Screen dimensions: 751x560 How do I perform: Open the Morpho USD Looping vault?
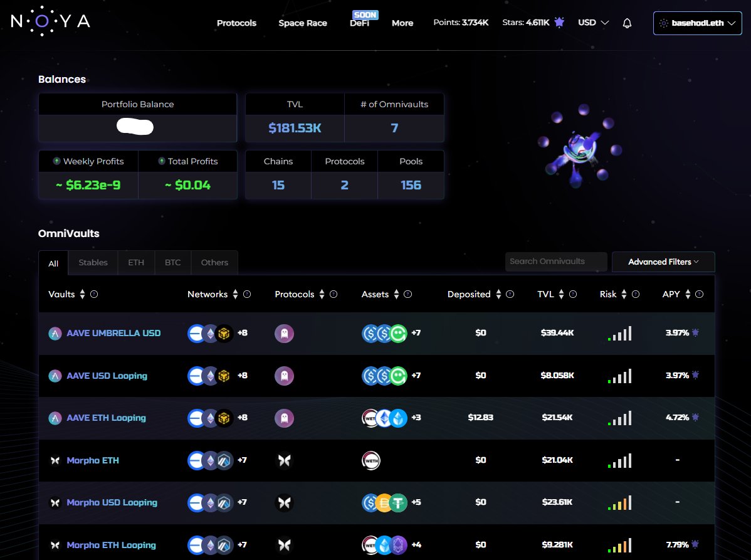[112, 502]
